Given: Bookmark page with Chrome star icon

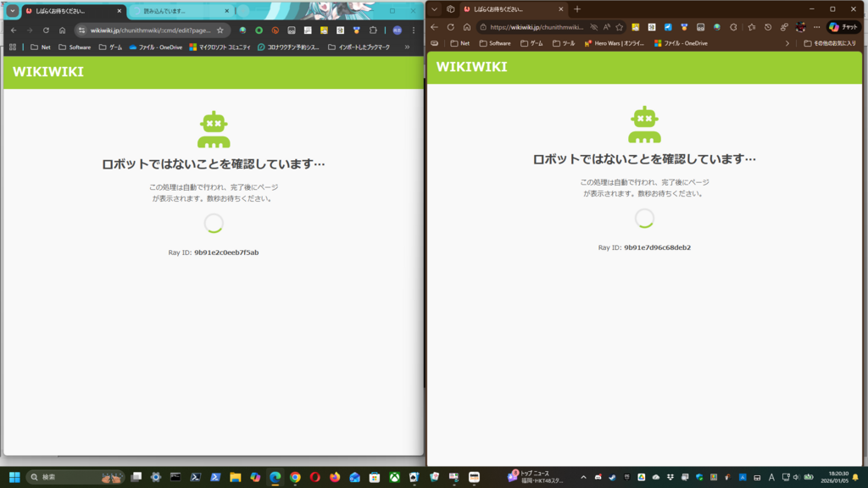Looking at the screenshot, I should [x=220, y=30].
